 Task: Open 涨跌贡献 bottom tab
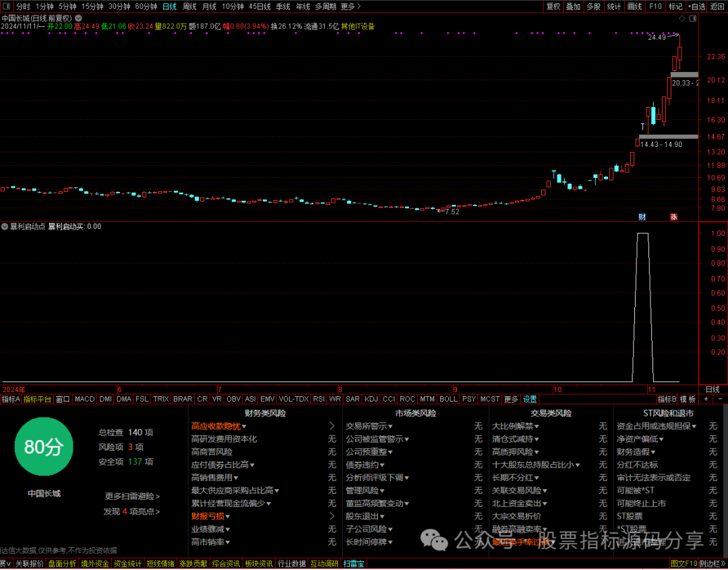click(x=193, y=563)
